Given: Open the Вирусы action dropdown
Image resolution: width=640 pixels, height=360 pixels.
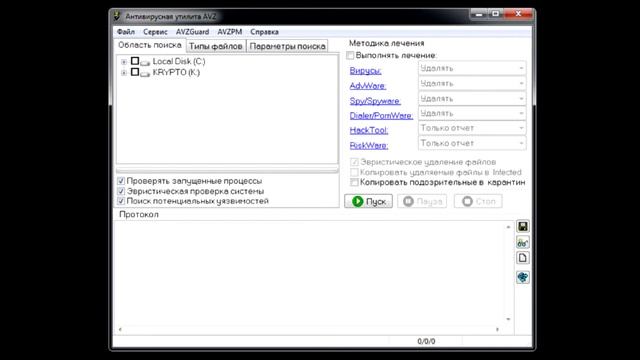Looking at the screenshot, I should click(x=472, y=68).
